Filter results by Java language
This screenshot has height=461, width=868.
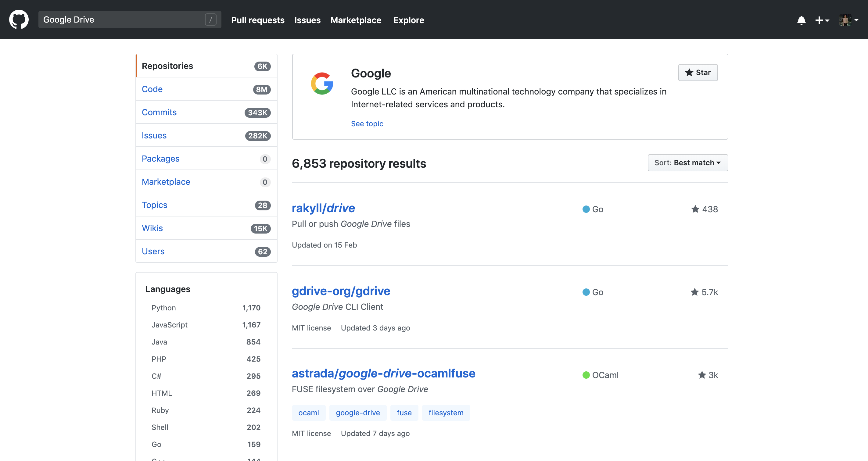pos(206,342)
